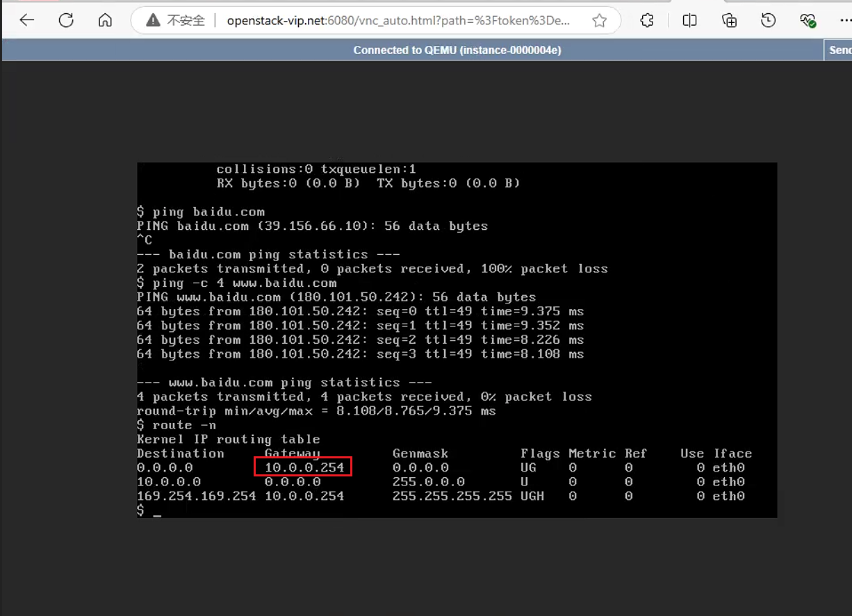Click the '--- baidu.com ping statistics ---' line
852x616 pixels.
click(268, 254)
